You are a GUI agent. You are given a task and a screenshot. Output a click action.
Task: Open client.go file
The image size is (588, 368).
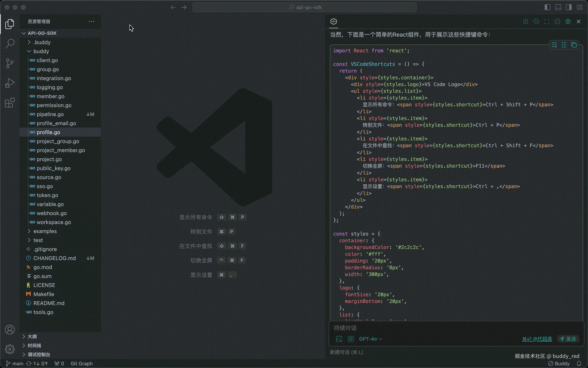coord(60,60)
